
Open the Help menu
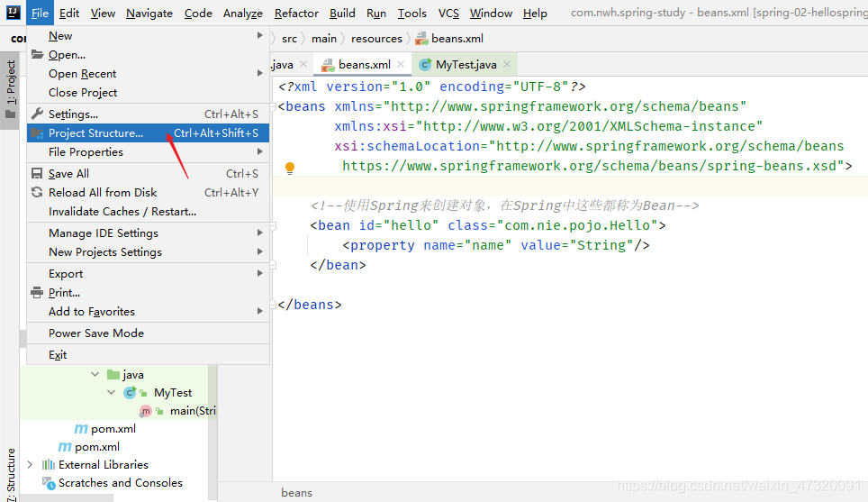(x=535, y=13)
